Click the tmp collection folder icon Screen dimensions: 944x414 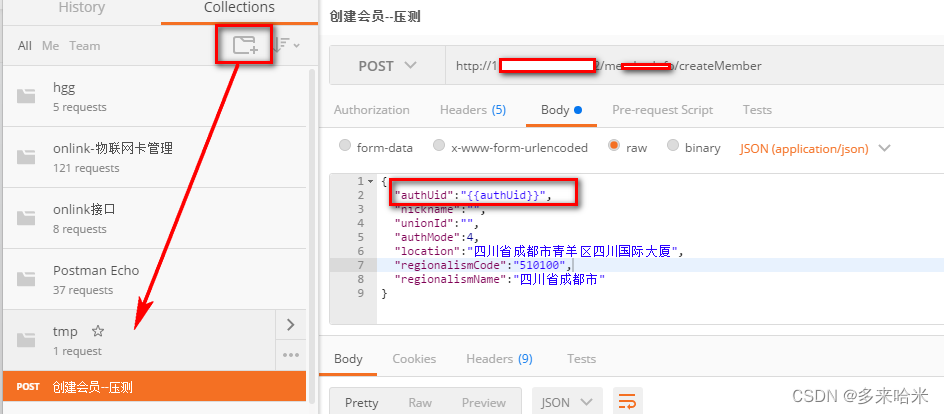pyautogui.click(x=26, y=340)
